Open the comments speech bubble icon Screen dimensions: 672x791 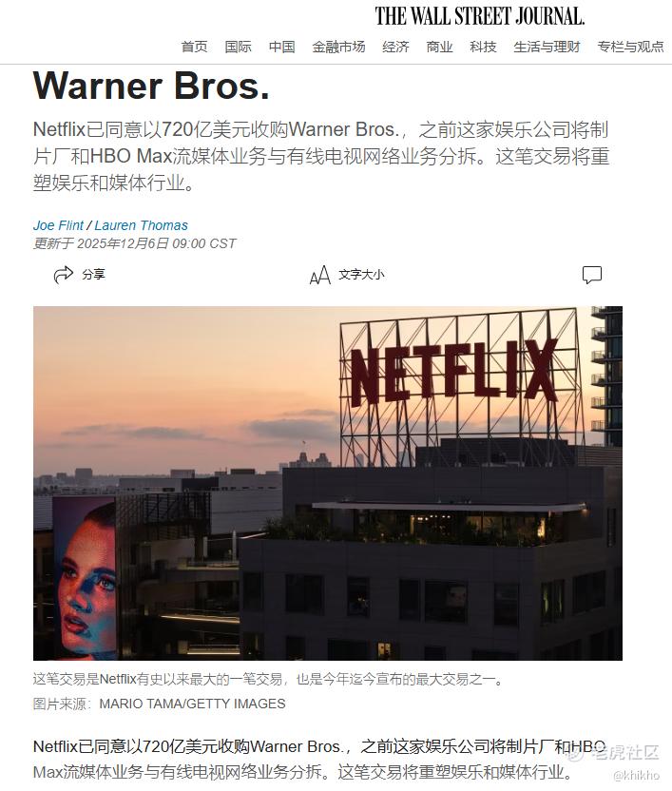(592, 275)
